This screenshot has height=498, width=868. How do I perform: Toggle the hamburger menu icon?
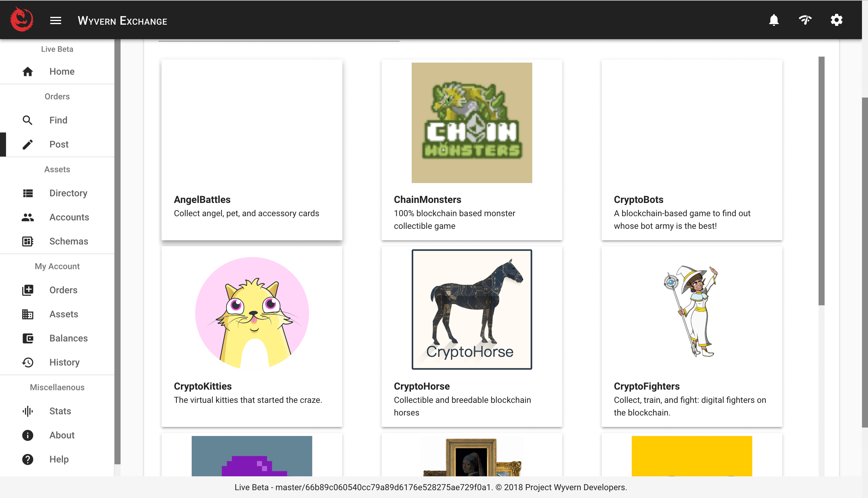pos(55,20)
